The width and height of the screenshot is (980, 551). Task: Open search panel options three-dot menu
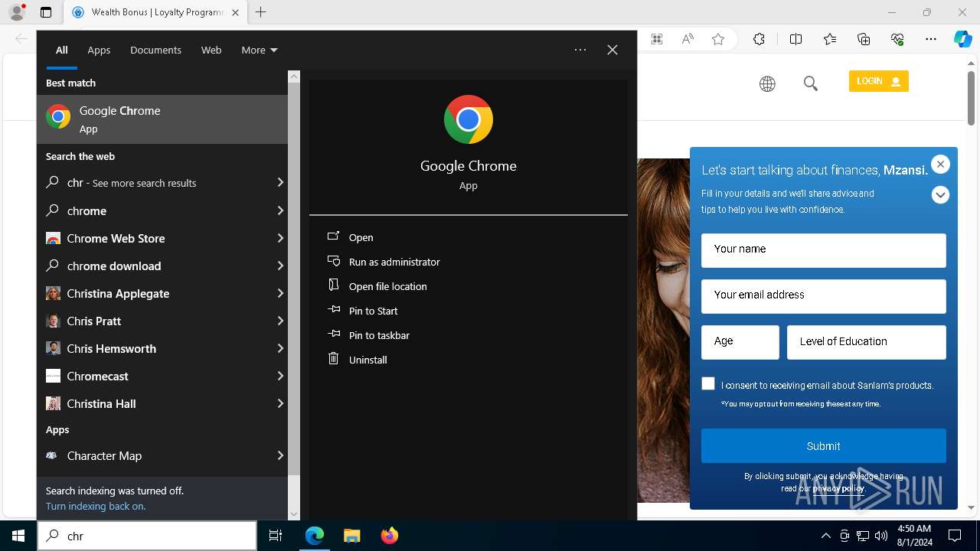point(580,50)
